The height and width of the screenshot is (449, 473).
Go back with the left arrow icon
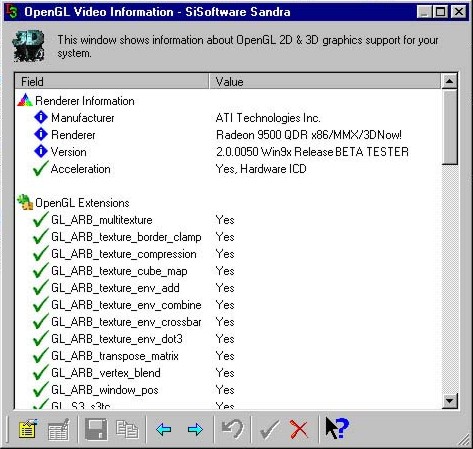[164, 429]
